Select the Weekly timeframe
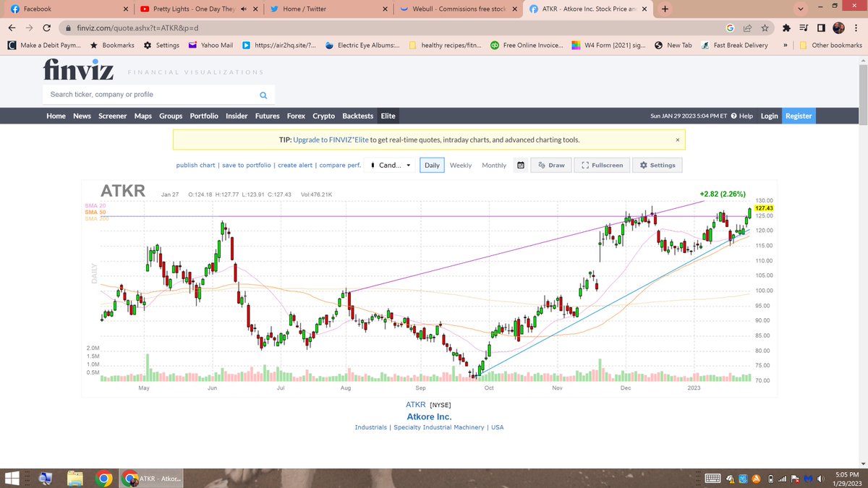The height and width of the screenshot is (488, 868). pos(461,166)
